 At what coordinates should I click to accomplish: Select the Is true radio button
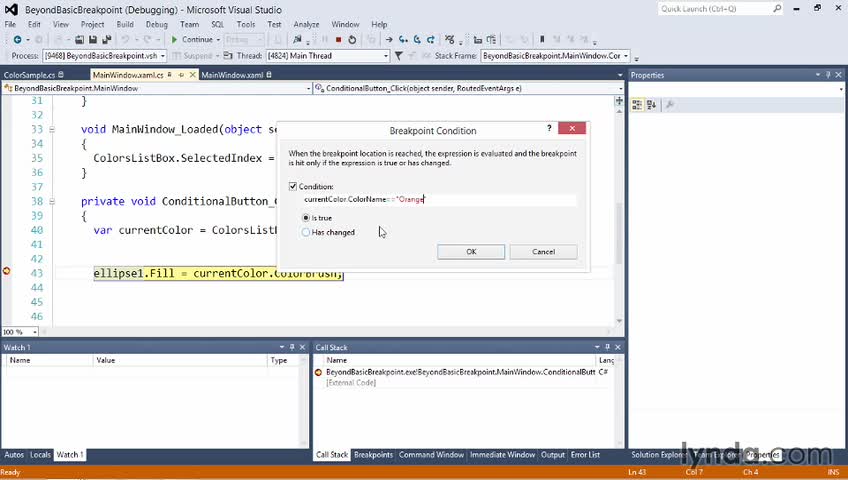[306, 218]
